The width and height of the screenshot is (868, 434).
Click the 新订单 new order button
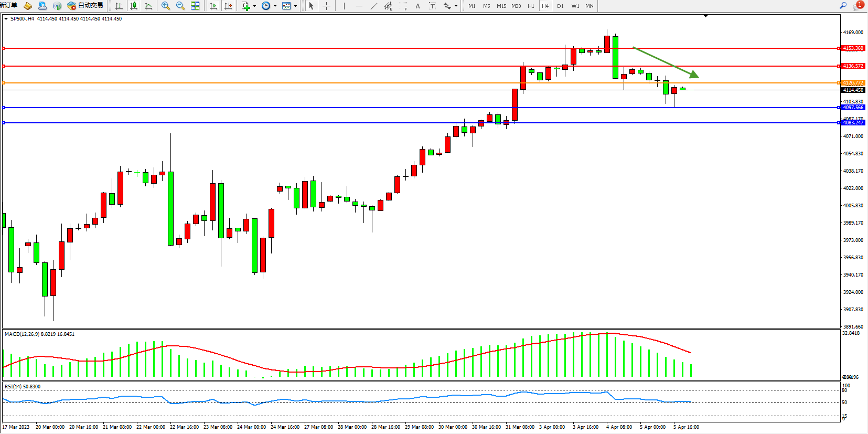(x=8, y=5)
